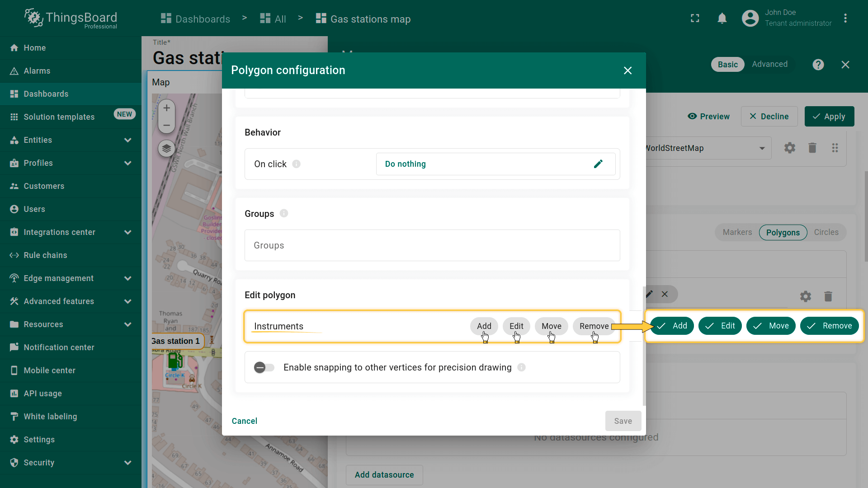Toggle the Add instrument chip

pyautogui.click(x=484, y=326)
